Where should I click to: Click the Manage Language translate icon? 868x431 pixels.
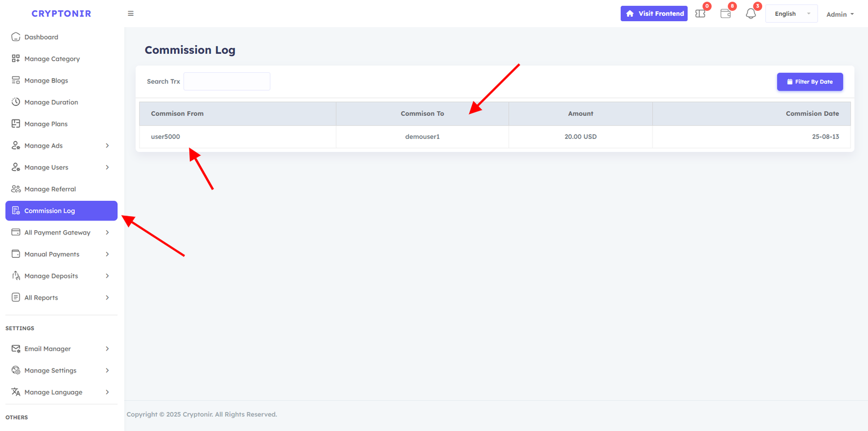click(16, 392)
